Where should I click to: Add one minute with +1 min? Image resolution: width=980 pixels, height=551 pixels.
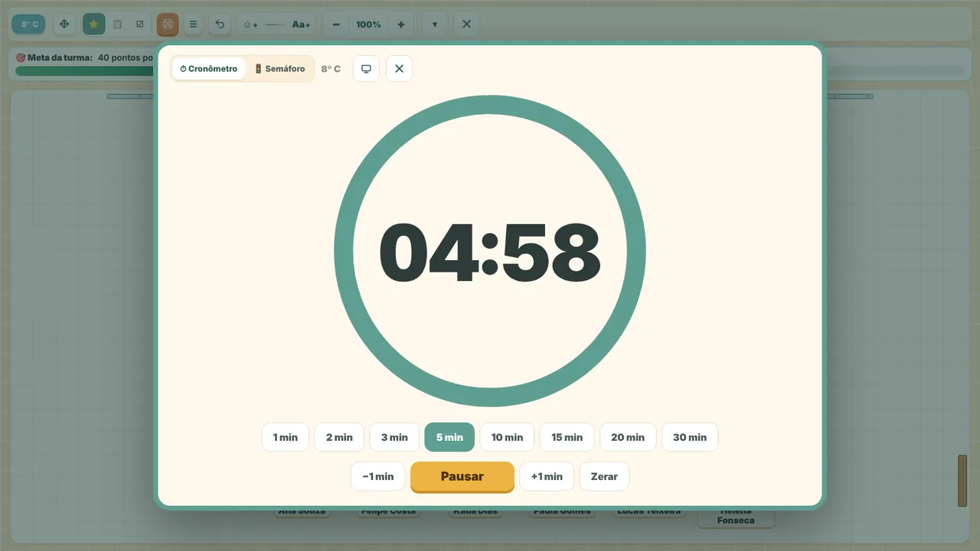coord(547,476)
